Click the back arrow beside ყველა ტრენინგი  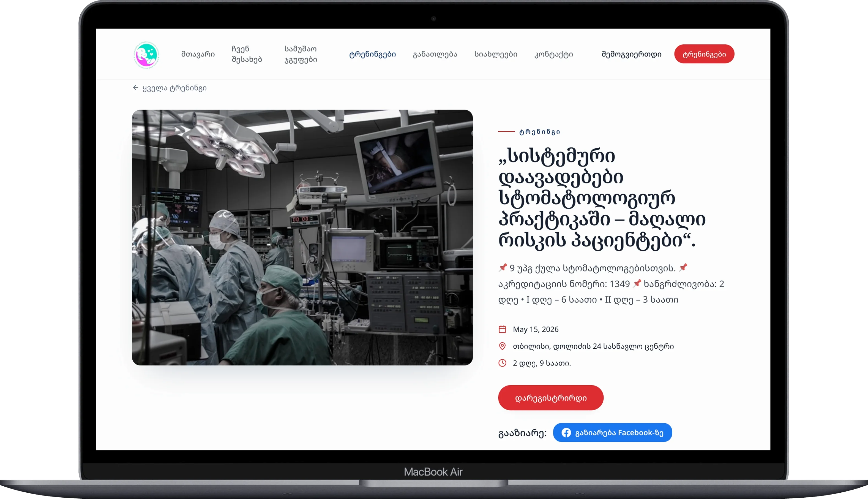(136, 88)
